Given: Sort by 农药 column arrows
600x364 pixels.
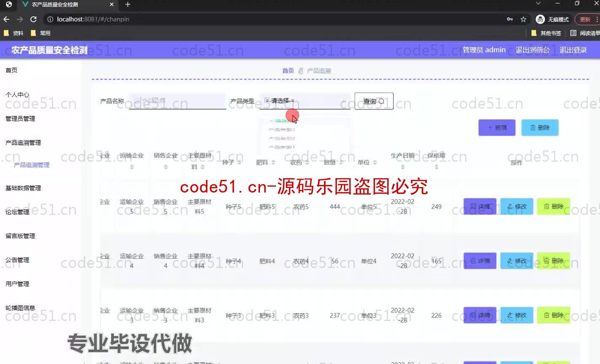Looking at the screenshot, I should [x=307, y=163].
